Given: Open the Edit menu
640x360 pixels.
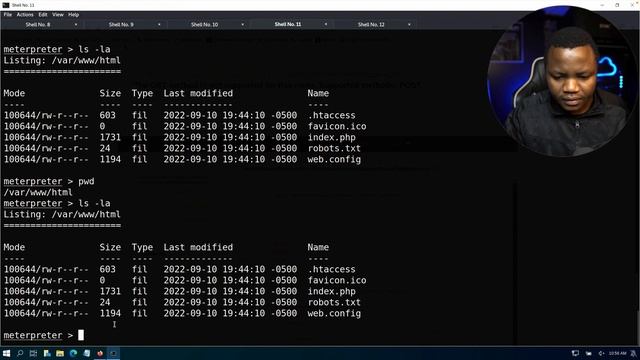Looking at the screenshot, I should (43, 15).
